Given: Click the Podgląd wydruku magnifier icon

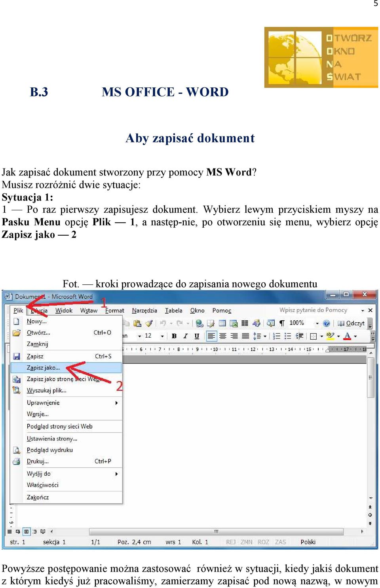Looking at the screenshot, I should pos(17,450).
